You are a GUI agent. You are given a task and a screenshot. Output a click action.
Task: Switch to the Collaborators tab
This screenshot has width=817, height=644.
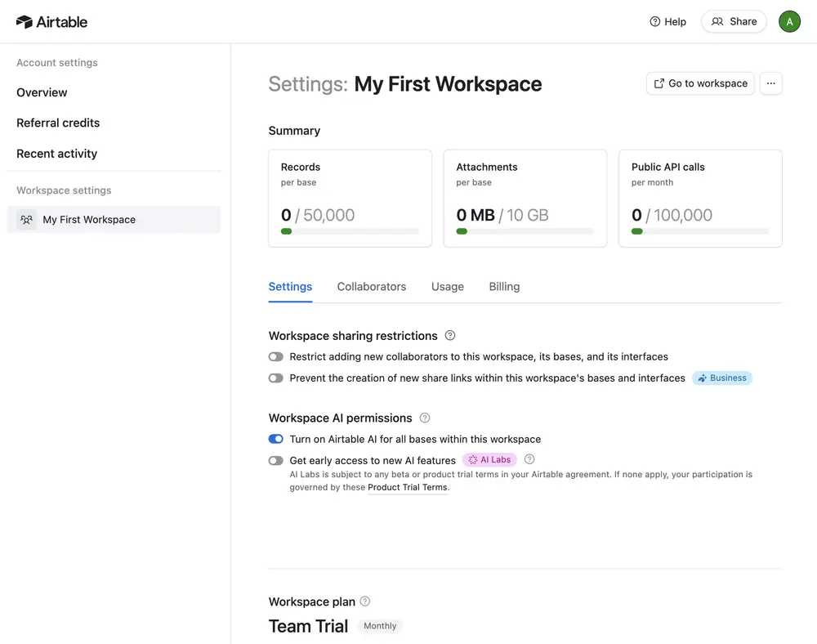click(x=372, y=287)
